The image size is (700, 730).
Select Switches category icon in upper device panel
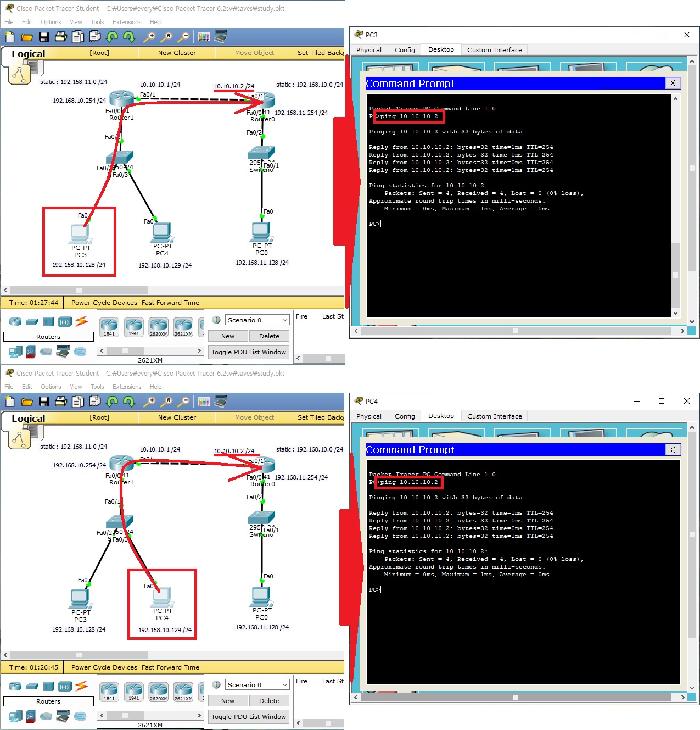point(32,321)
